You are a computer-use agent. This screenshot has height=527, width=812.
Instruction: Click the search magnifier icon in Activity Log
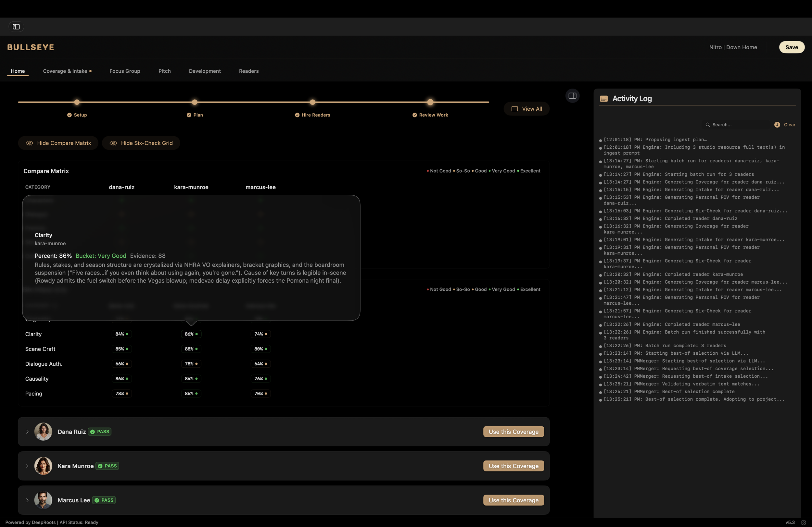point(708,125)
